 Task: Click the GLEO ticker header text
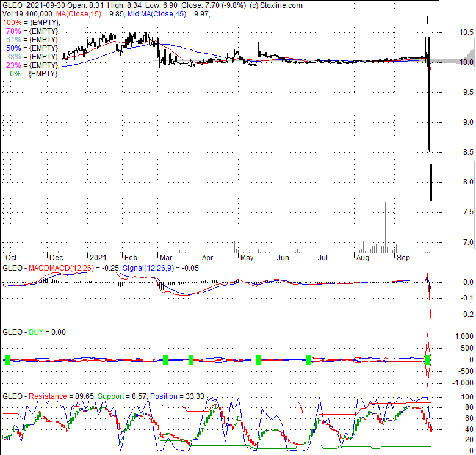(x=12, y=5)
